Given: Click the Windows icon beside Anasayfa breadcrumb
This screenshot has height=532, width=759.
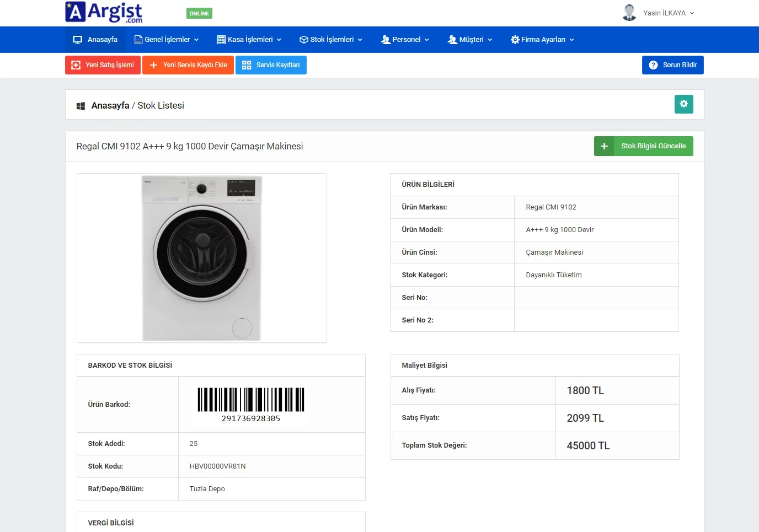Looking at the screenshot, I should click(x=81, y=106).
